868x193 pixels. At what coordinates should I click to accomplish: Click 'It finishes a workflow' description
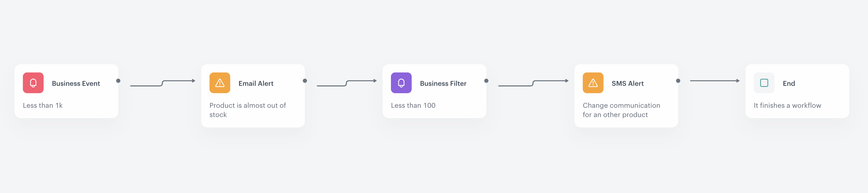click(787, 106)
